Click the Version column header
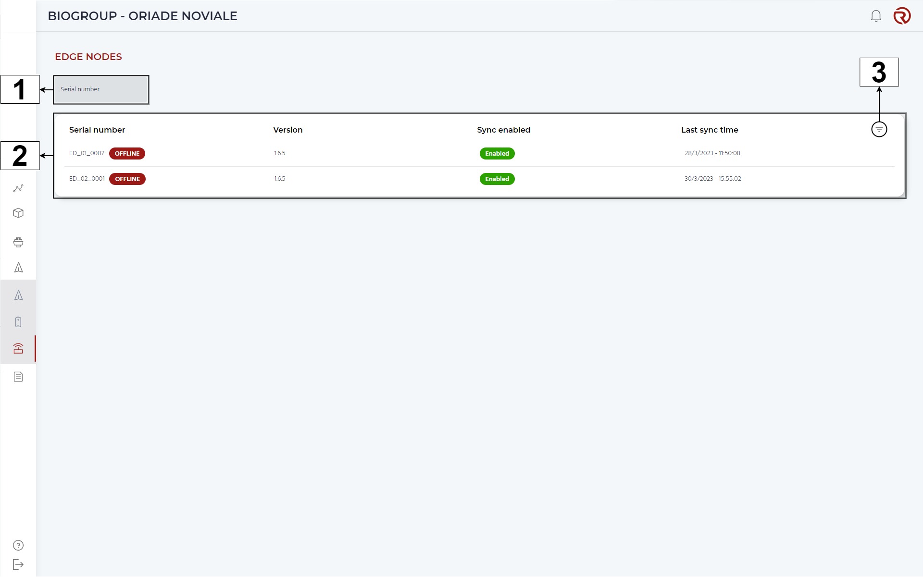The height and width of the screenshot is (577, 924). 288,130
